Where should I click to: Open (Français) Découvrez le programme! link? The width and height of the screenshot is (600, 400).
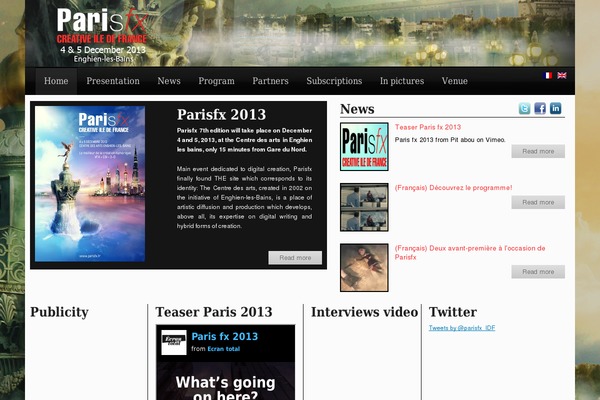[453, 188]
